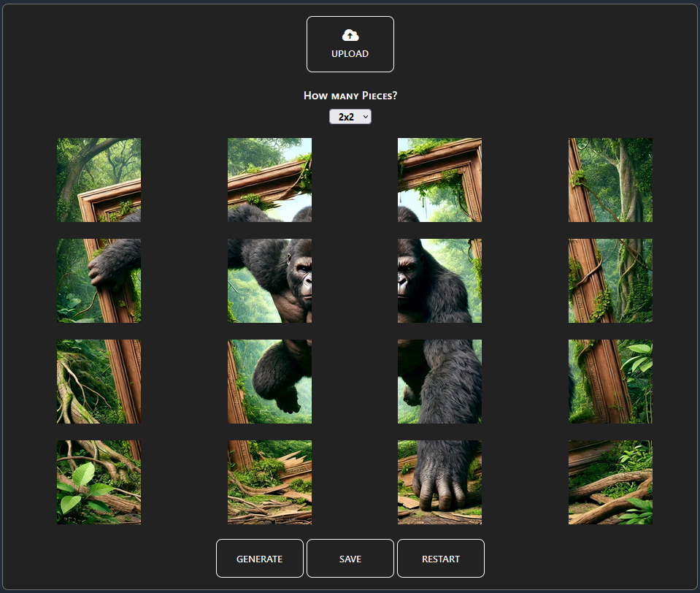Click the Generate button
This screenshot has height=593, width=700.
259,558
